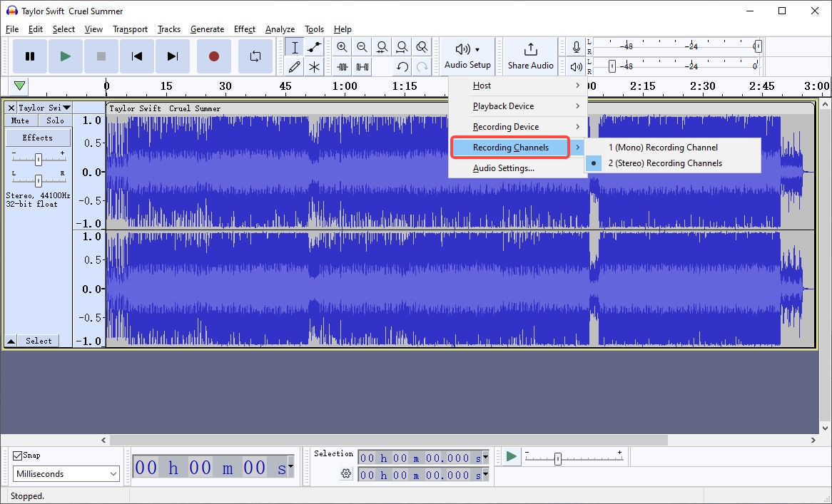Start recording with the red Record button
Image resolution: width=832 pixels, height=504 pixels.
214,56
